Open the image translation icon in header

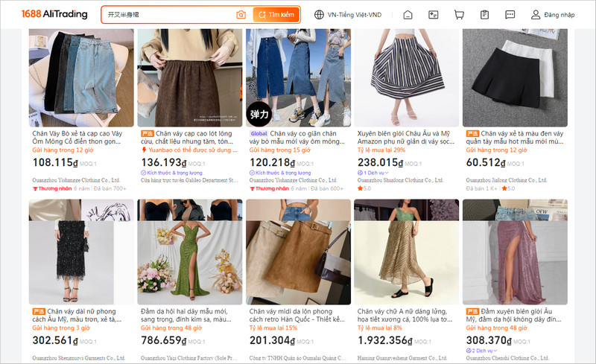tap(434, 15)
